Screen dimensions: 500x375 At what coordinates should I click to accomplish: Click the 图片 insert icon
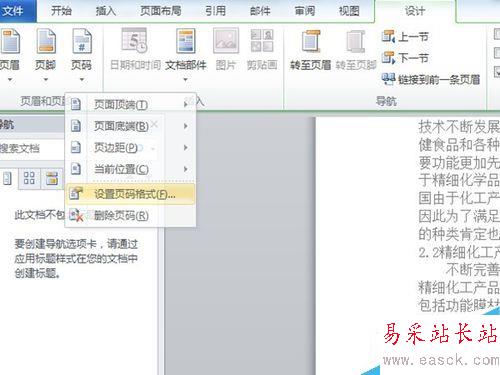[226, 41]
